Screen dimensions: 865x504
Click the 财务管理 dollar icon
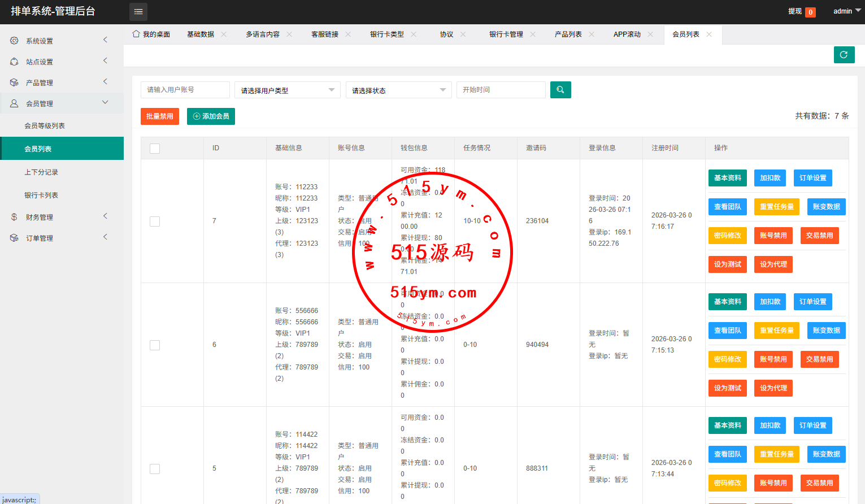coord(14,217)
